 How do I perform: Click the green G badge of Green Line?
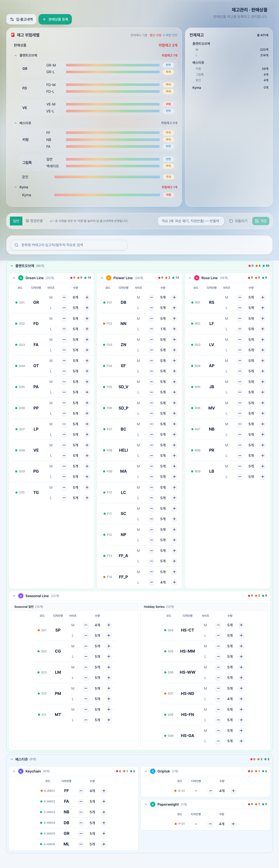21,278
